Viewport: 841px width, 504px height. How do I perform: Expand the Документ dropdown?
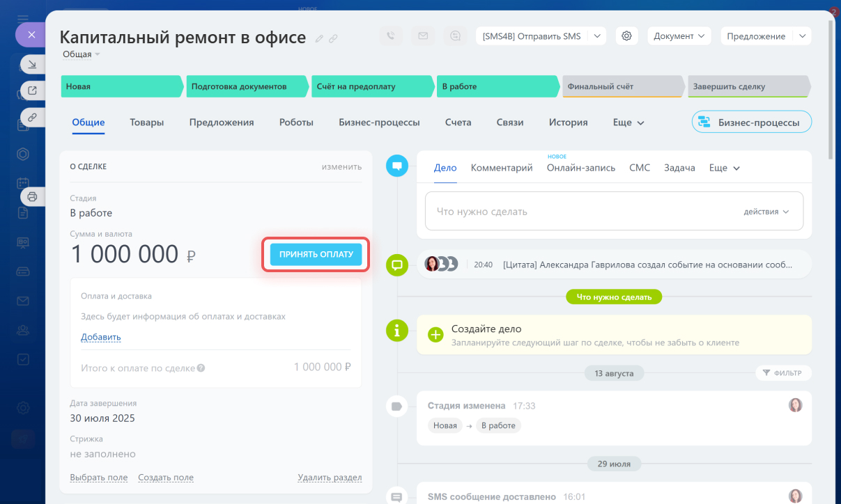click(679, 36)
